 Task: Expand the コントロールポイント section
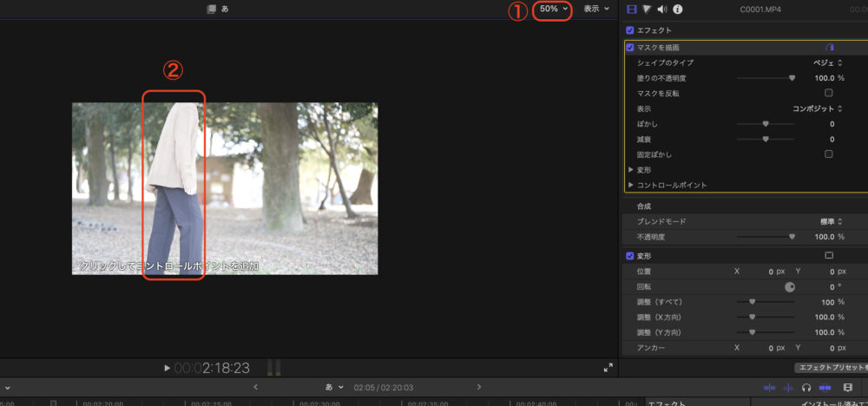click(631, 185)
